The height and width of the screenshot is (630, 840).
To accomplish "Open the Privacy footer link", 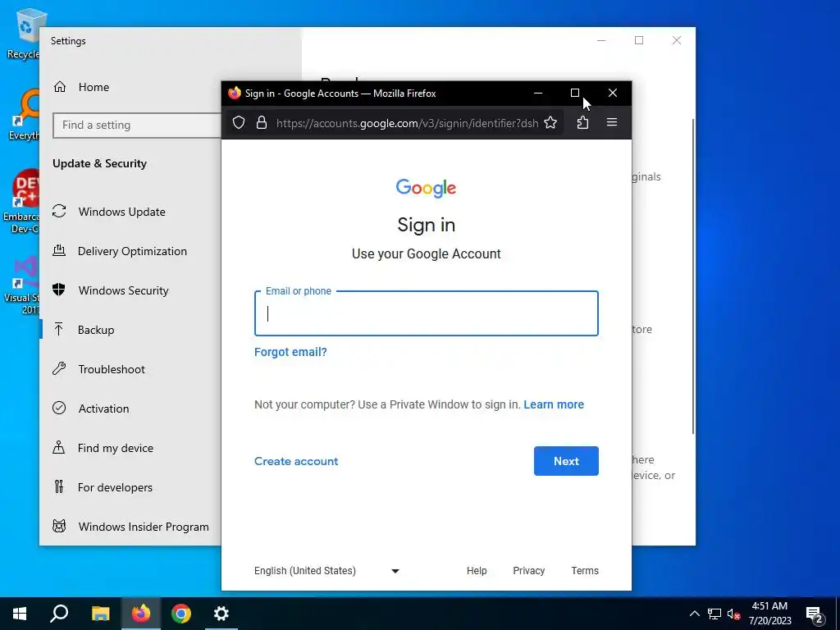I will (529, 571).
